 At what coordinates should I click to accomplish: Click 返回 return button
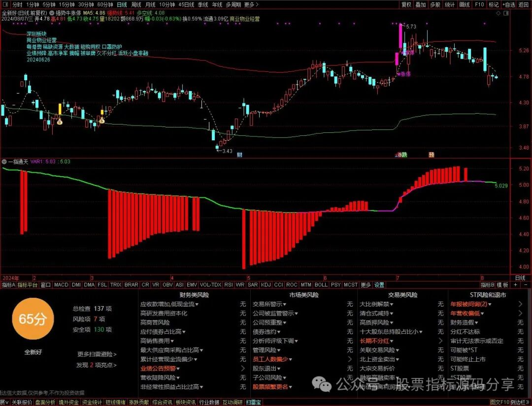pyautogui.click(x=524, y=4)
